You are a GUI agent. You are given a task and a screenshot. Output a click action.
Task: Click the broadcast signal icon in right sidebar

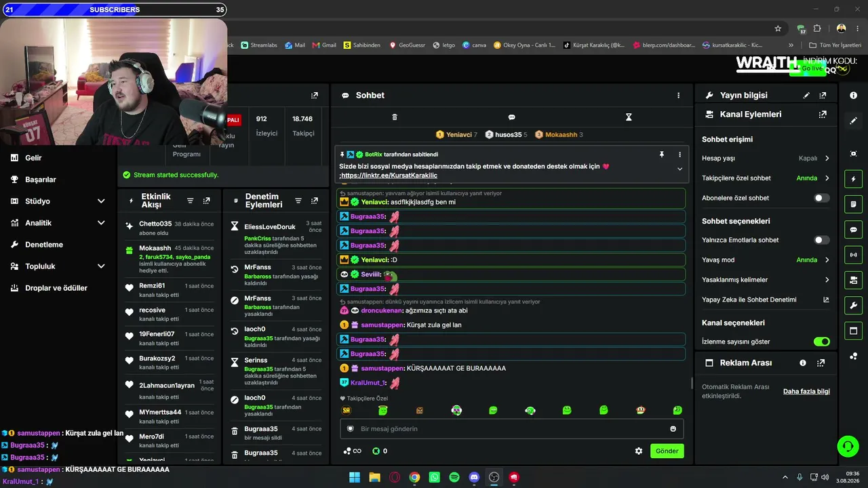pyautogui.click(x=853, y=255)
